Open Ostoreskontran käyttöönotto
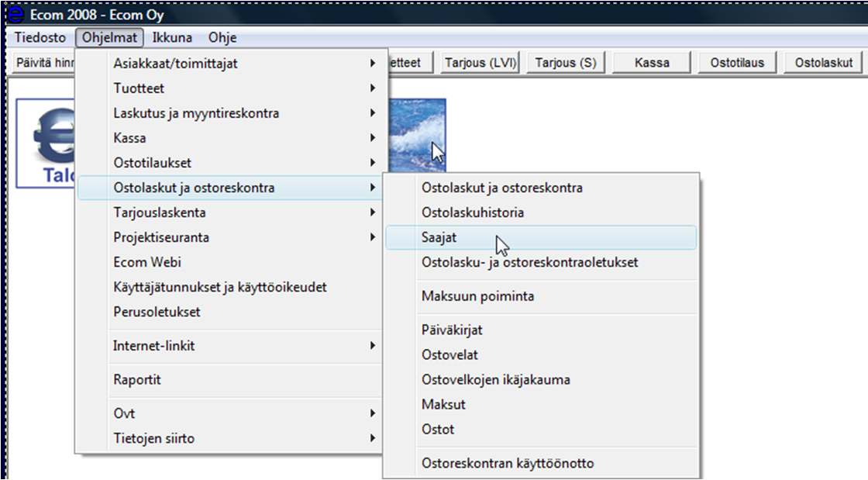Viewport: 868px width, 480px height. point(541,464)
